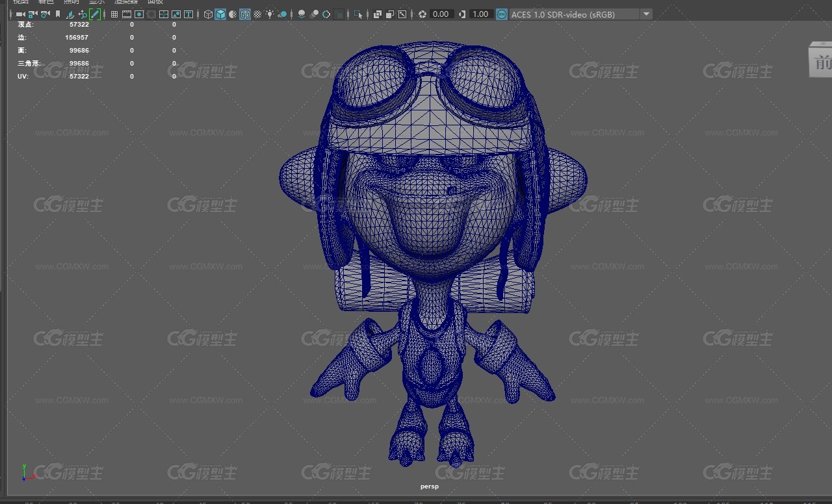The height and width of the screenshot is (504, 832).
Task: Toggle Use Default Material icon
Action: tap(233, 14)
